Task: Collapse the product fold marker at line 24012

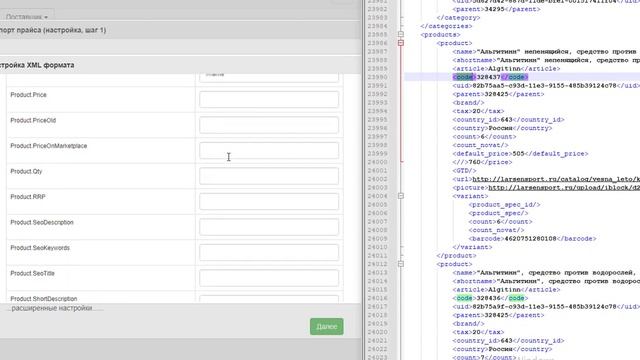Action: 401,264
